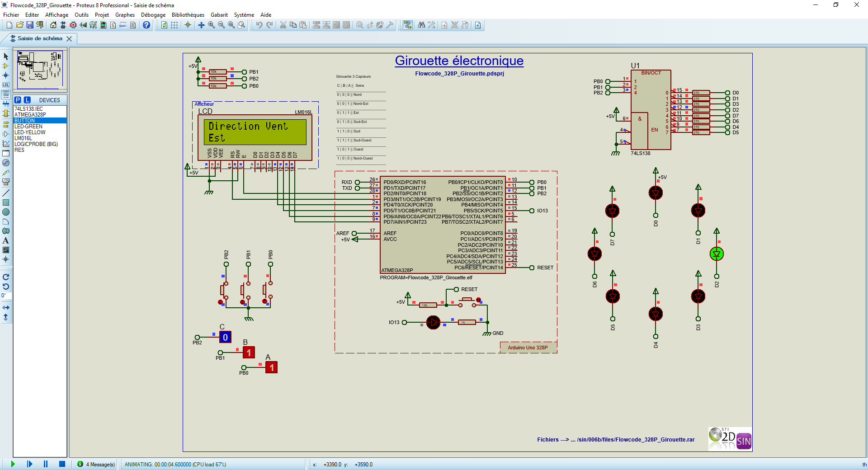The width and height of the screenshot is (868, 470).
Task: Click the schematic overview thumbnail
Action: [40, 70]
